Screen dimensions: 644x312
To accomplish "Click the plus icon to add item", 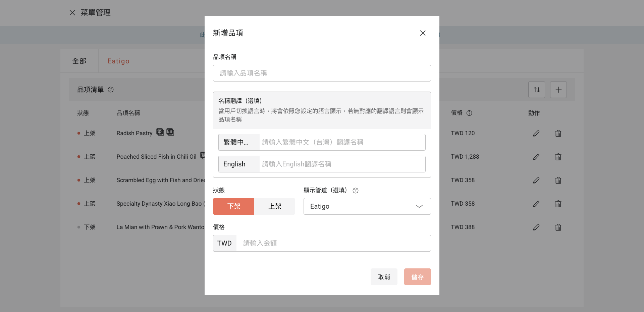I will [x=558, y=90].
